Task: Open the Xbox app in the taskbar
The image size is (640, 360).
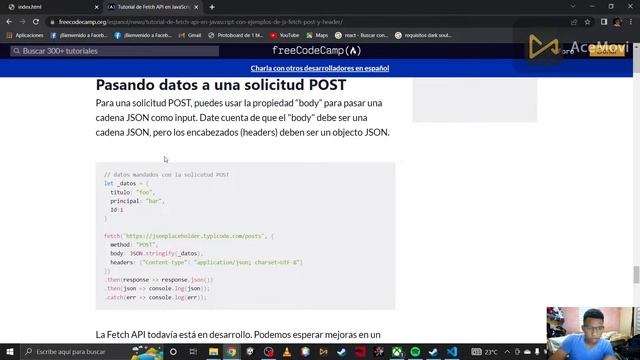Action: click(x=397, y=351)
